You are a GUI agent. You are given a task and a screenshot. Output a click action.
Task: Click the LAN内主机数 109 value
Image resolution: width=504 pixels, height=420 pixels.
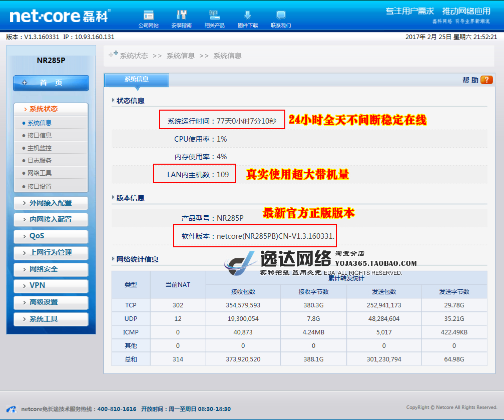(x=223, y=175)
